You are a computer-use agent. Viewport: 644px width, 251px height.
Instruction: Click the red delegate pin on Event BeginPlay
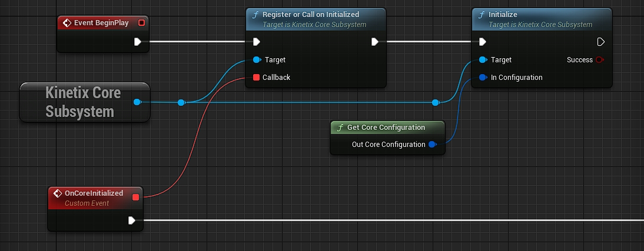pos(141,23)
